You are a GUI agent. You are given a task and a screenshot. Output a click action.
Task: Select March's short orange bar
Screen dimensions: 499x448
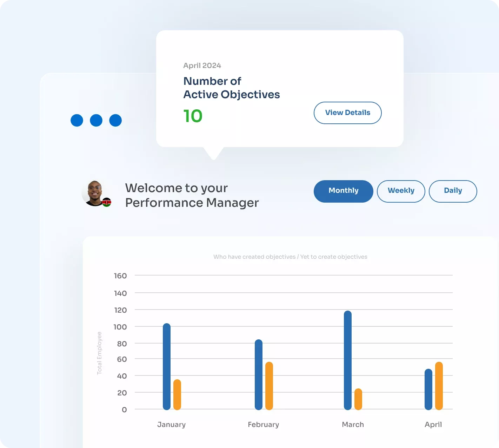pos(358,399)
